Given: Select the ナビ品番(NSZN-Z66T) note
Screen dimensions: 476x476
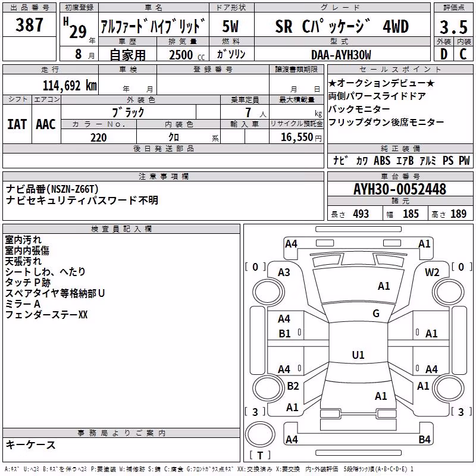Looking at the screenshot, I should 52,189.
